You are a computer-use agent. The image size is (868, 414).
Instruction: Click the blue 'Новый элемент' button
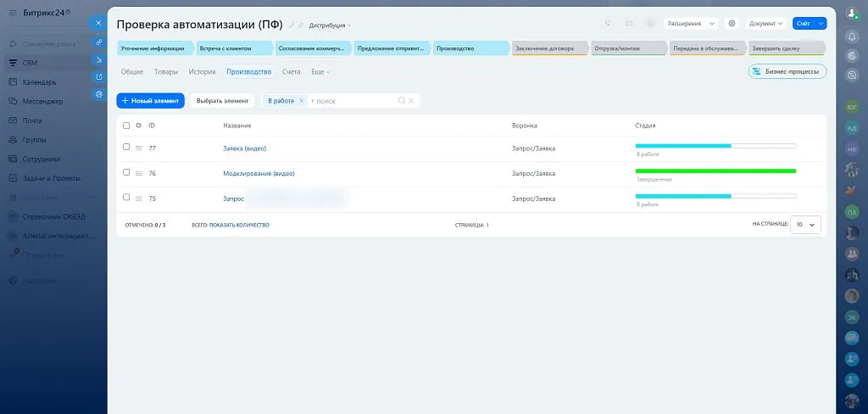click(x=150, y=101)
